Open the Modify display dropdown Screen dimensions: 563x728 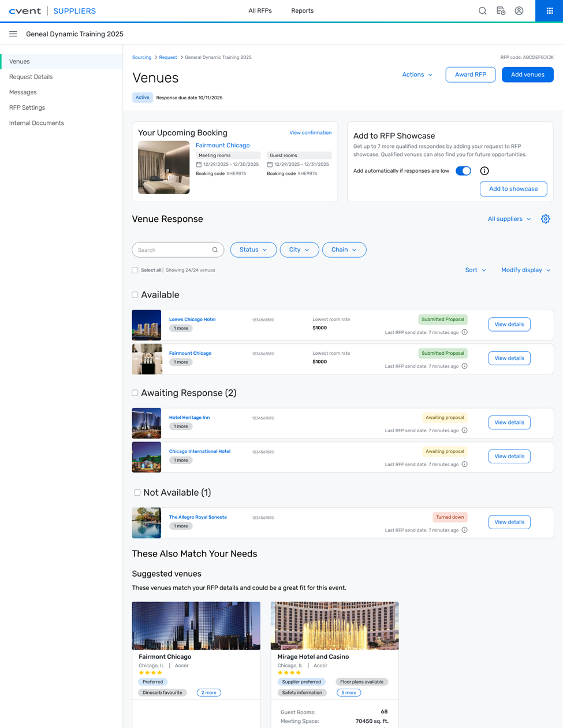[525, 270]
